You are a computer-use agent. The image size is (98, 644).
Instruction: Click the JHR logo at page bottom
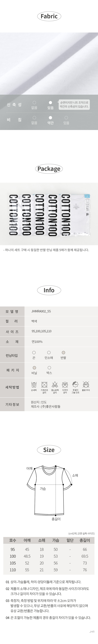[92, 639]
